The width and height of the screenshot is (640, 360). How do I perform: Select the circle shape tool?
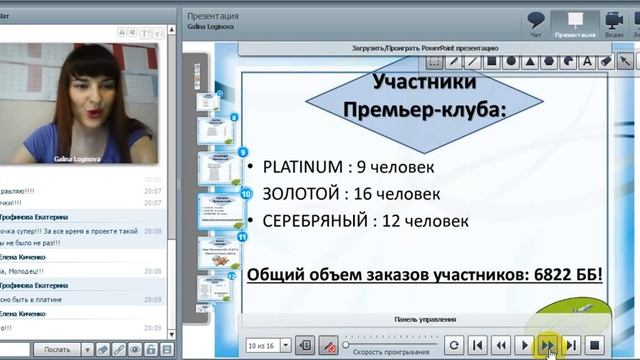511,62
